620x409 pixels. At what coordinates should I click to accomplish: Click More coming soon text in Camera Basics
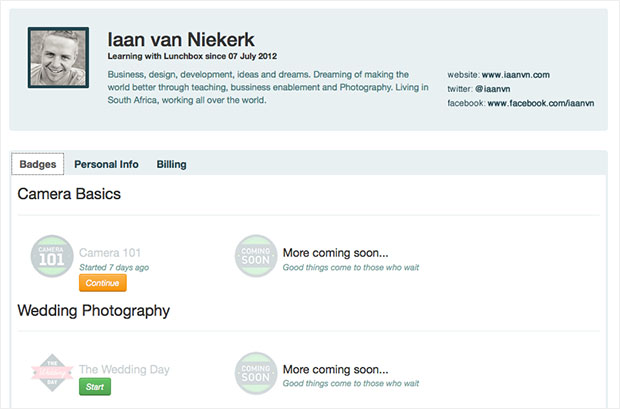tap(335, 253)
